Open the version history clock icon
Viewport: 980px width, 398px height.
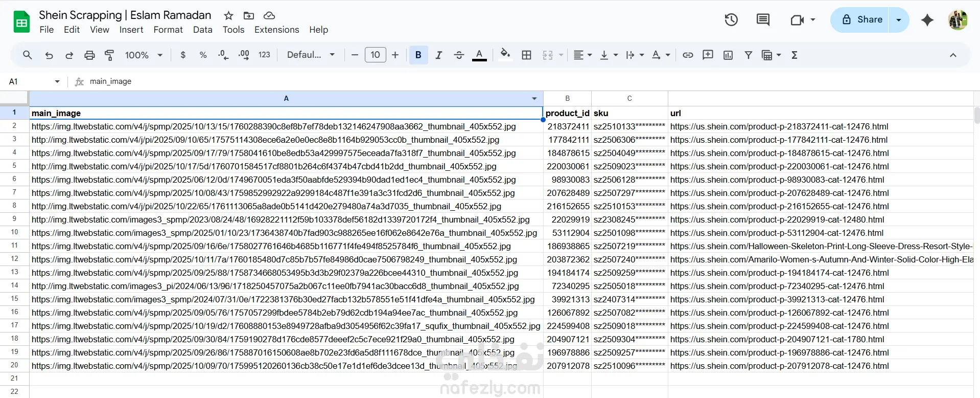(731, 20)
